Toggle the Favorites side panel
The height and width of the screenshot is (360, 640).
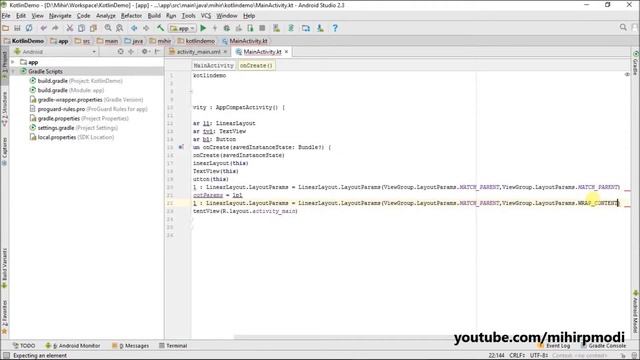click(x=4, y=318)
